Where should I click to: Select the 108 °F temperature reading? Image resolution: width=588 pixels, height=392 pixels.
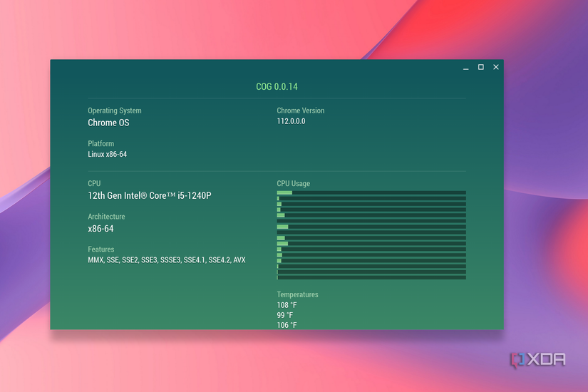coord(287,305)
